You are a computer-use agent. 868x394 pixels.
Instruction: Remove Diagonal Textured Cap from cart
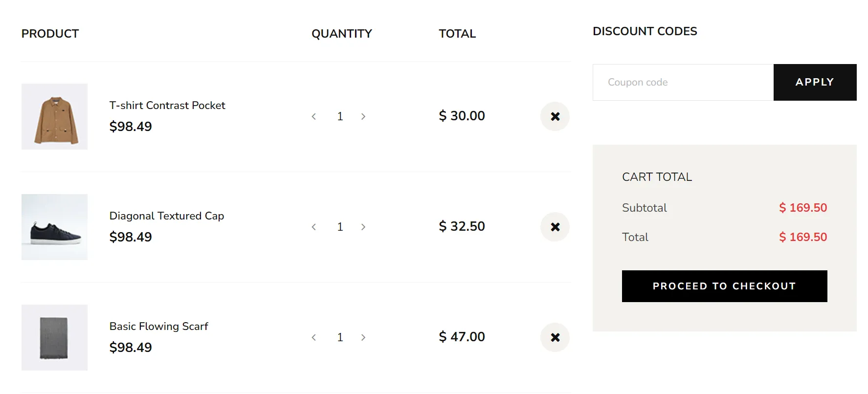(x=555, y=227)
